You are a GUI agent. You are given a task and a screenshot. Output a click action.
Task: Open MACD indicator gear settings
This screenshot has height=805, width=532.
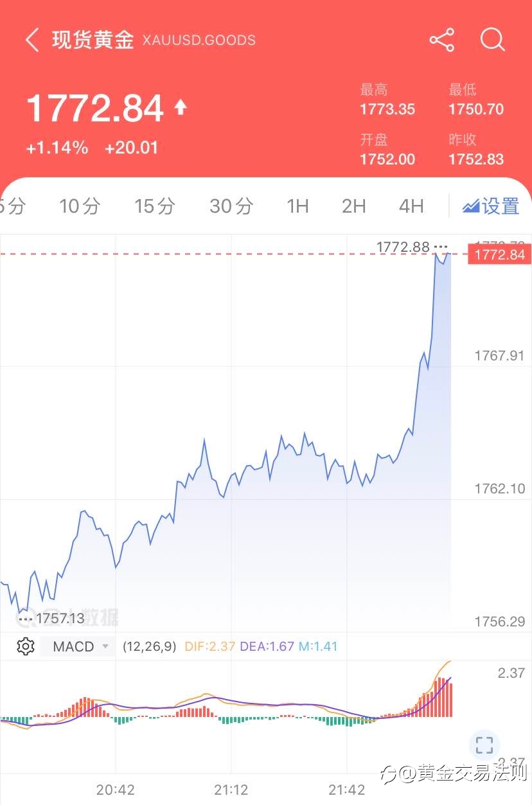tap(26, 646)
